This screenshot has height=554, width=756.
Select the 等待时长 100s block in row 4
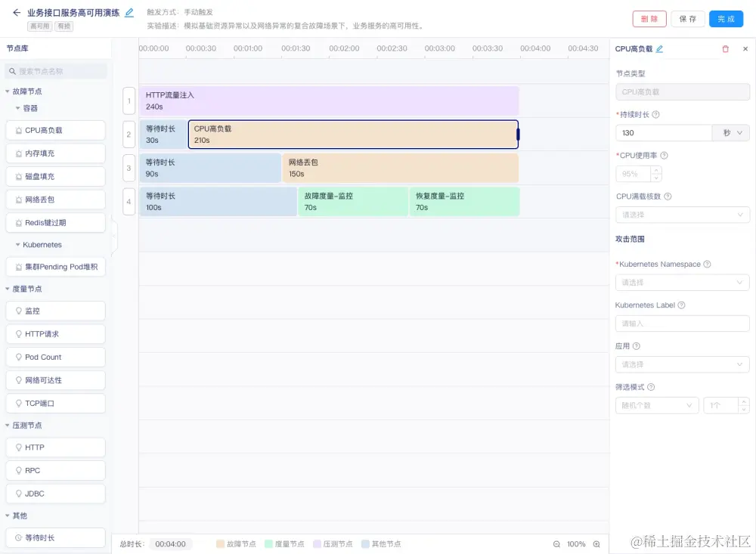click(218, 202)
